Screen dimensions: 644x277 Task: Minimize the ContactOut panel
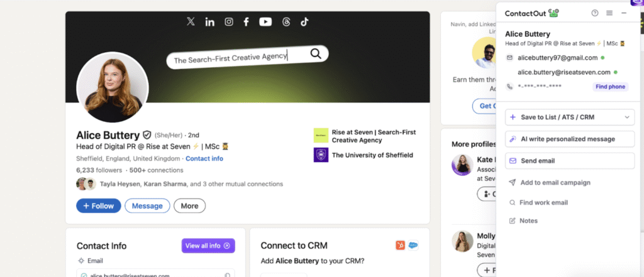click(x=624, y=13)
